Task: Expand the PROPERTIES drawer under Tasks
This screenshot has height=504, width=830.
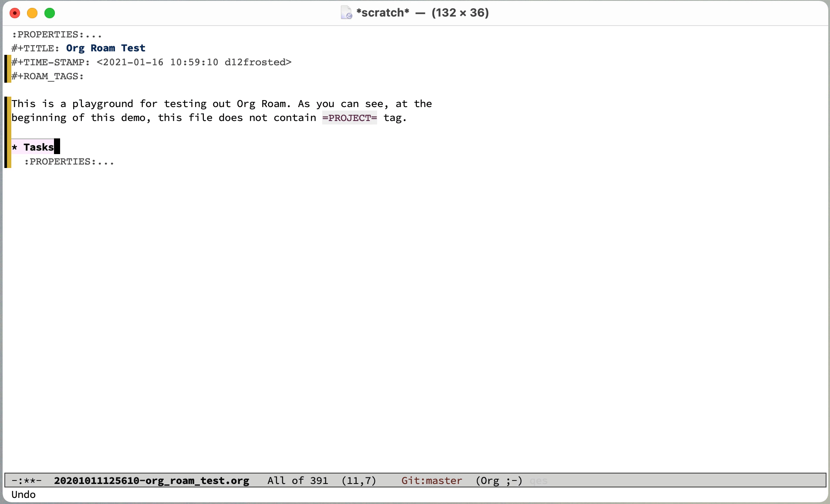Action: tap(69, 161)
